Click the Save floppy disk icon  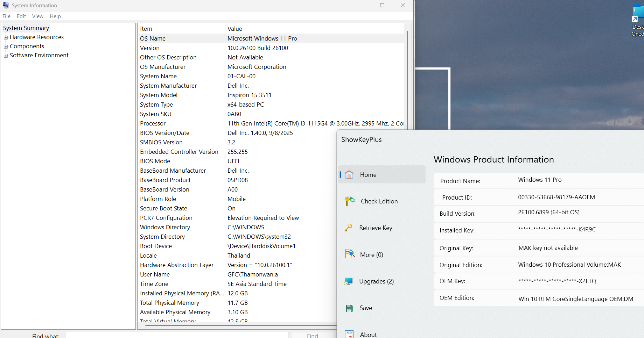pyautogui.click(x=349, y=308)
